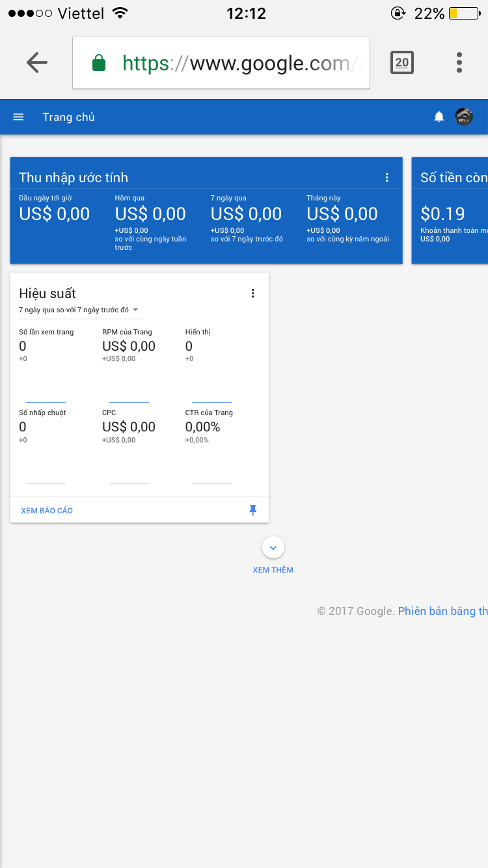Pin the Hiệu suất card

click(253, 511)
